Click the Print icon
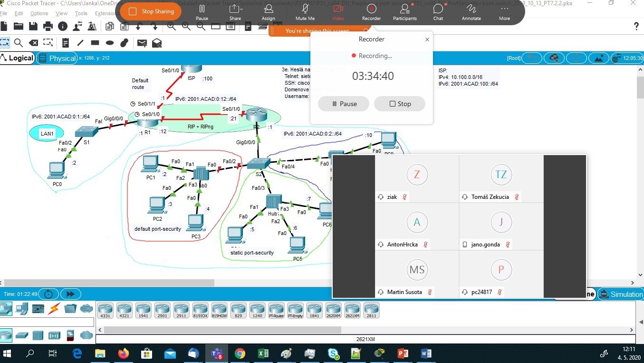The image size is (644, 363). point(48,26)
